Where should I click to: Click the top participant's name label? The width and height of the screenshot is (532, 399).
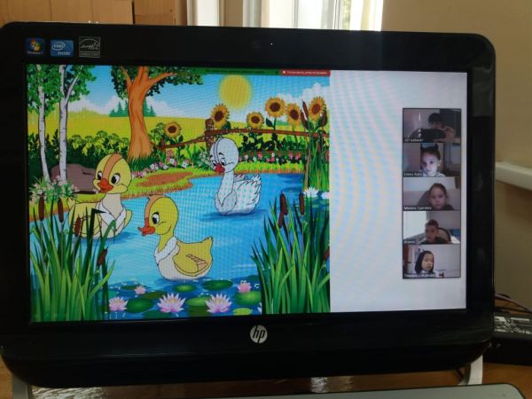click(x=416, y=139)
